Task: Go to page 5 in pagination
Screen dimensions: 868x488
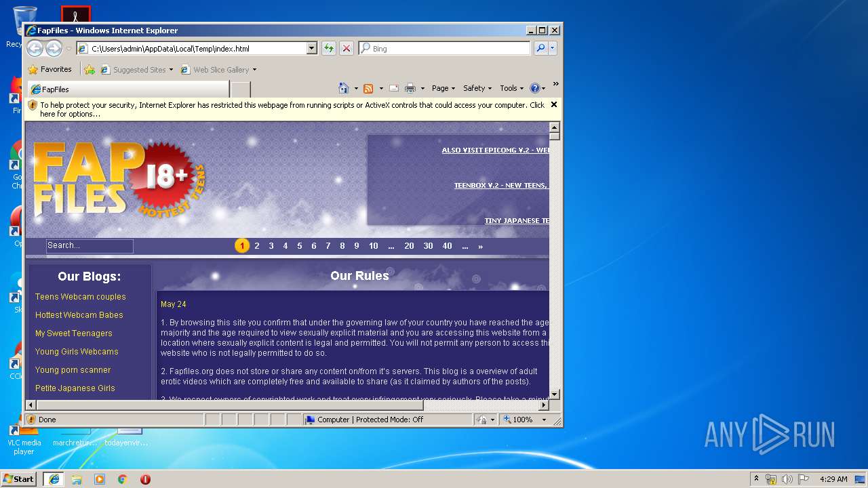Action: coord(300,246)
